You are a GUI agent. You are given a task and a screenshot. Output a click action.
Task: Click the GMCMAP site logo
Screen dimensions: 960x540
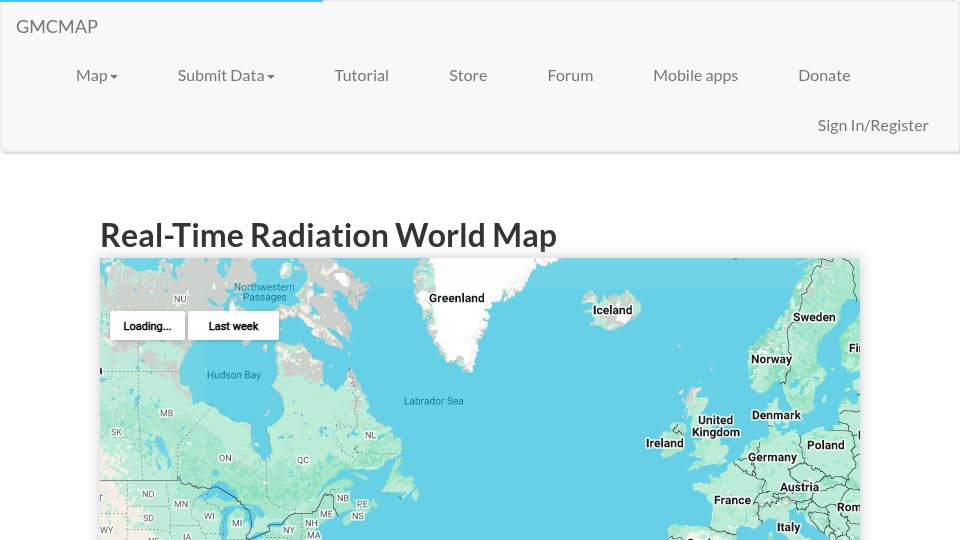(57, 26)
